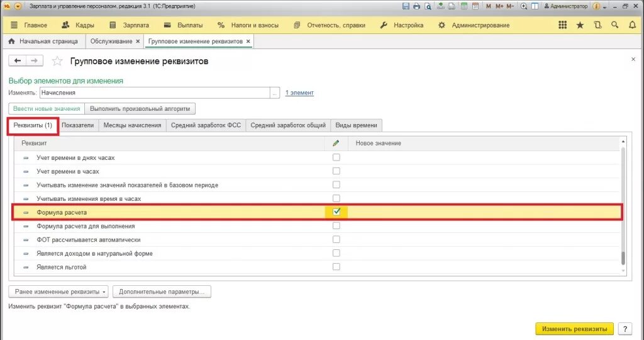Open the Выплаты section

(x=183, y=25)
